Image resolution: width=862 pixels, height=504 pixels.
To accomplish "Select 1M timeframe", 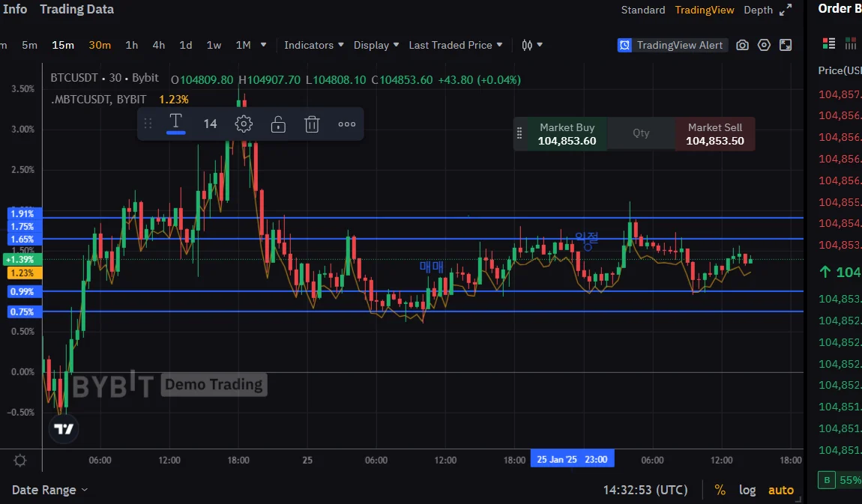I will pyautogui.click(x=243, y=45).
